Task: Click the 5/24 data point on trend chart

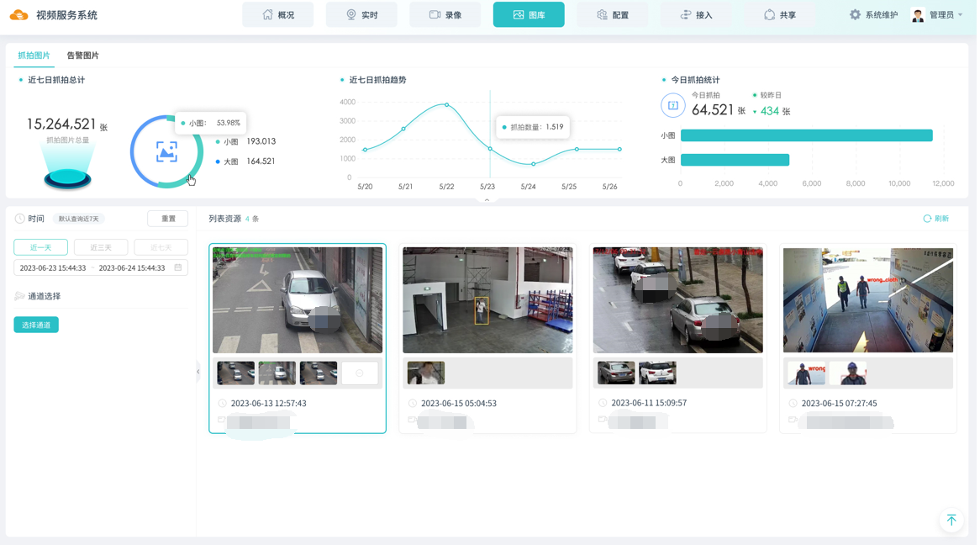Action: tap(533, 164)
